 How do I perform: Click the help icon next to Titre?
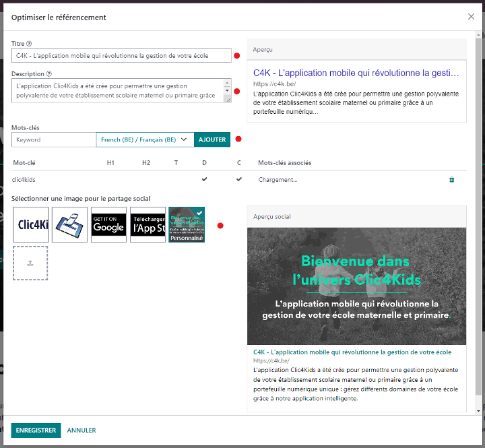29,44
